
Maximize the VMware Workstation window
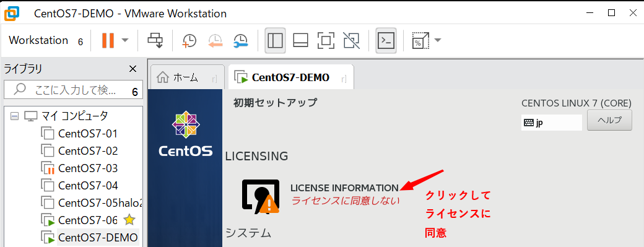click(x=611, y=13)
